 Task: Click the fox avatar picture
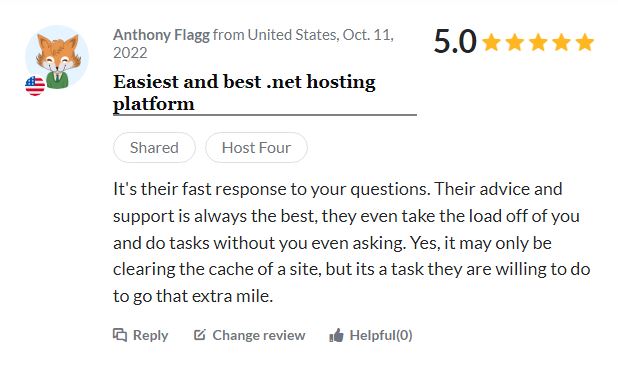(57, 57)
